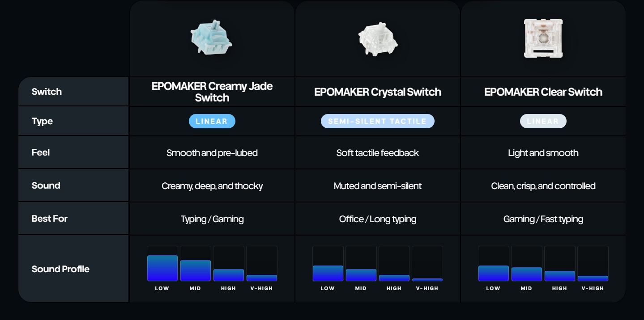
Task: Click the MID label under Crystal Switch profile
Action: (x=361, y=288)
